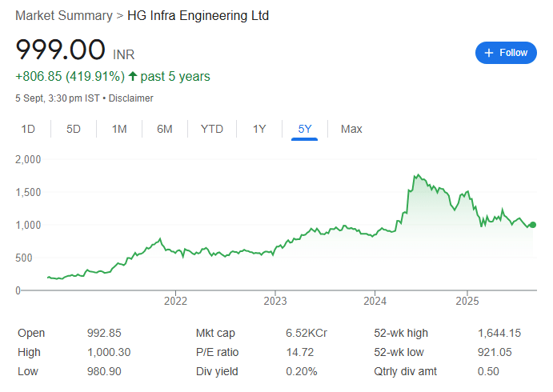Click the 52-wk high label

pos(401,333)
